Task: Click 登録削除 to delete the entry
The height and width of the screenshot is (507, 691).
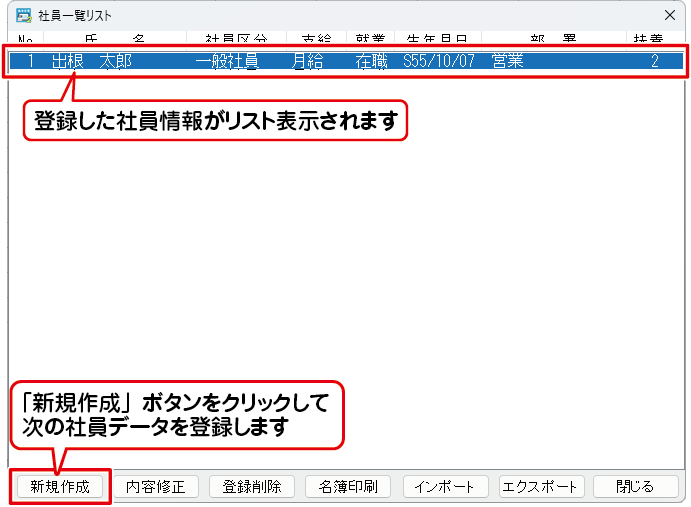Action: pos(252,486)
